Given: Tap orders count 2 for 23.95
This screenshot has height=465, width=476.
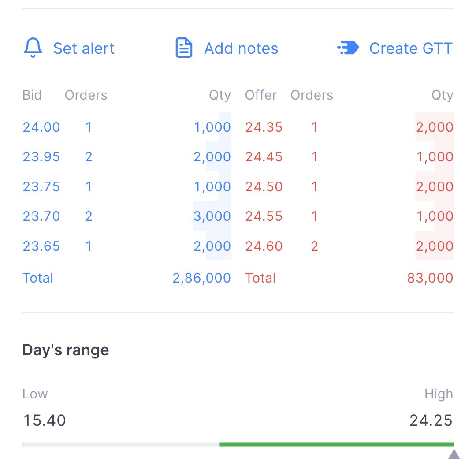Looking at the screenshot, I should (x=88, y=157).
